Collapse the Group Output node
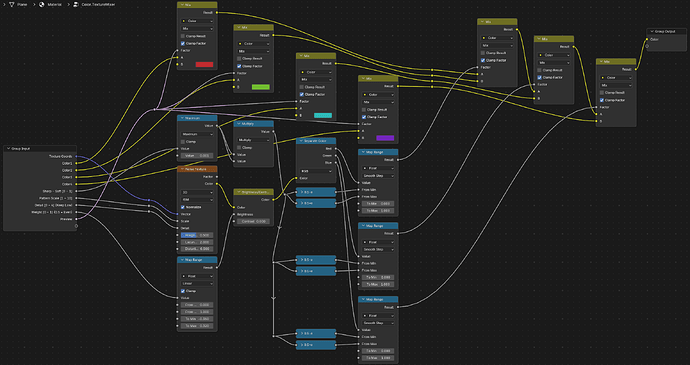Screen dimensions: 690x365 click(651, 31)
